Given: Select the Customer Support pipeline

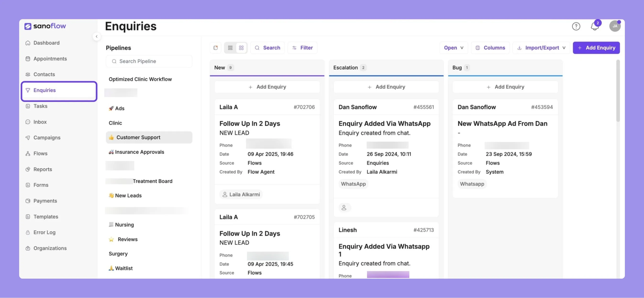Looking at the screenshot, I should point(149,137).
